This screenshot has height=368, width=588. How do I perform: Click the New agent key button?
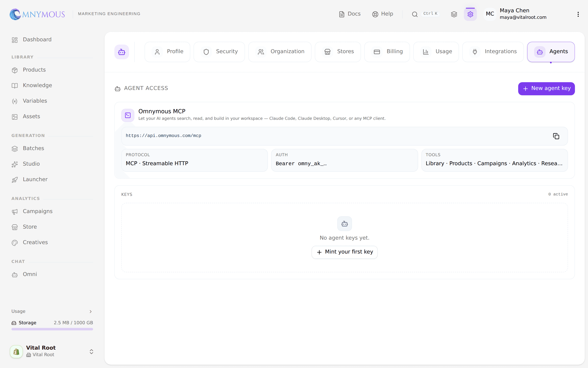tap(546, 89)
